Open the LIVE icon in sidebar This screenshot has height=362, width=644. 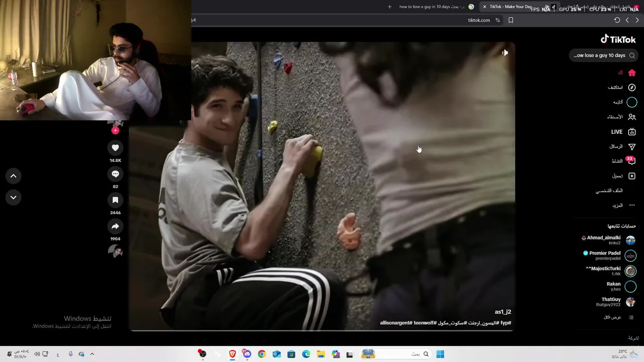(x=632, y=132)
